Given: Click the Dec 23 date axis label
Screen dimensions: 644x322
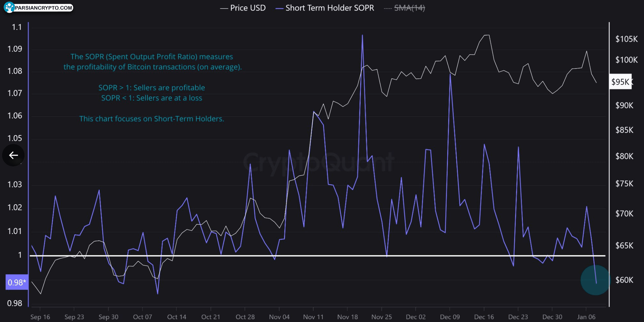Looking at the screenshot, I should pos(518,317).
